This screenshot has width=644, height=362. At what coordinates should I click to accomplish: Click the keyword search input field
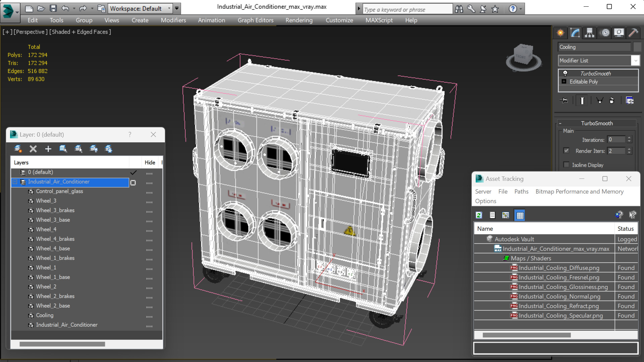(x=407, y=9)
